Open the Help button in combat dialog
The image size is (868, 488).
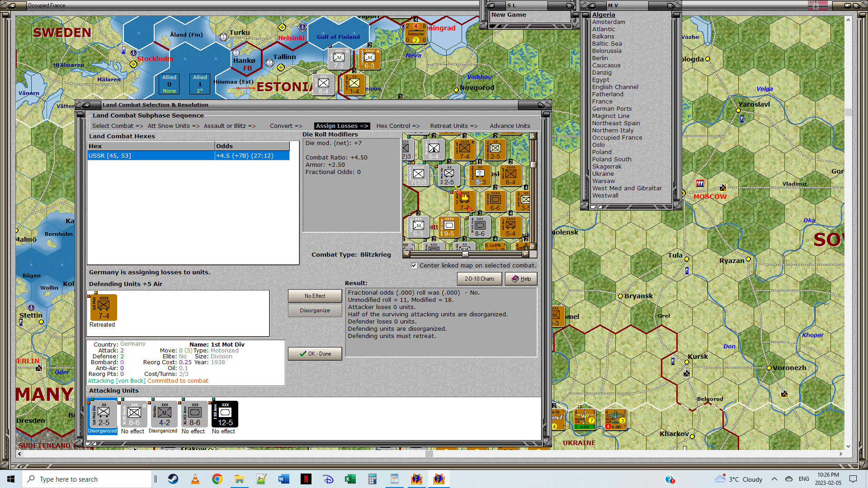tap(521, 279)
